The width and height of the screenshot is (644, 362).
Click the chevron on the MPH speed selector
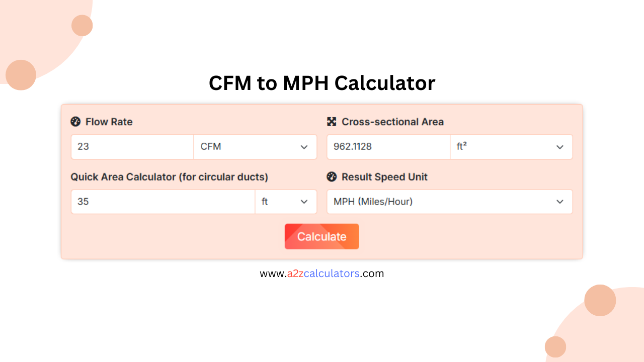[x=560, y=202]
